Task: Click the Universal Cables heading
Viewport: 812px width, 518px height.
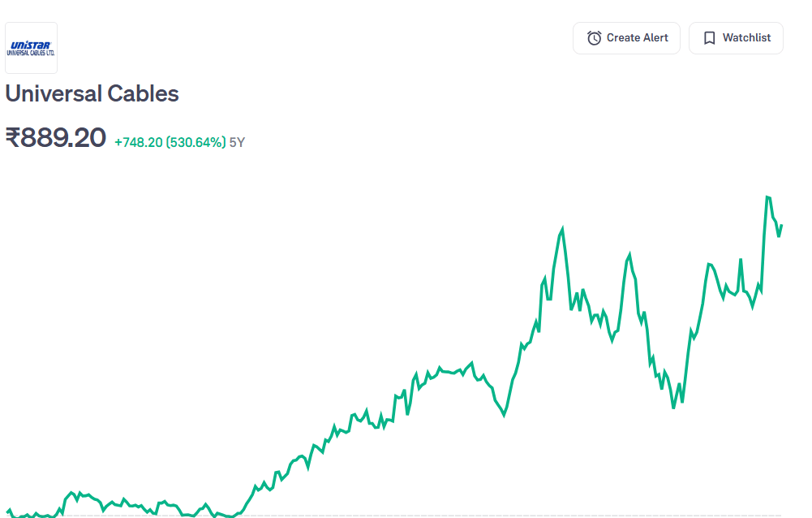Action: [92, 93]
